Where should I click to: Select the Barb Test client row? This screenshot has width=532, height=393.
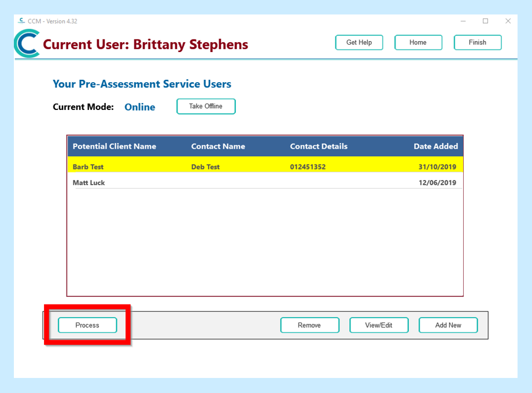coord(88,167)
